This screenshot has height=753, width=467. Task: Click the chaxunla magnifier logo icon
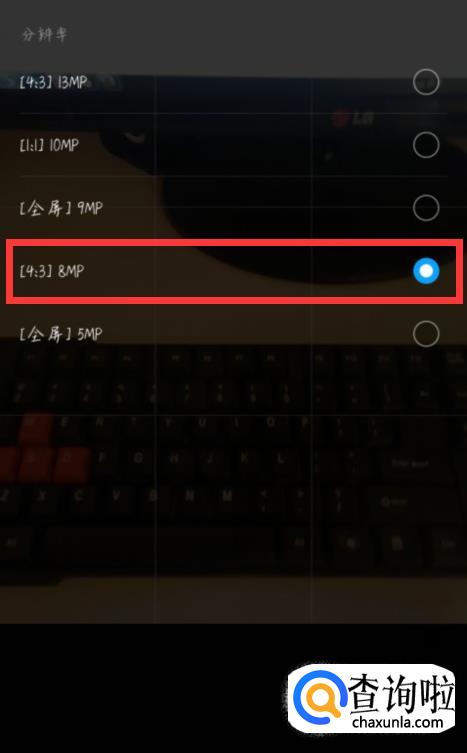click(x=320, y=697)
